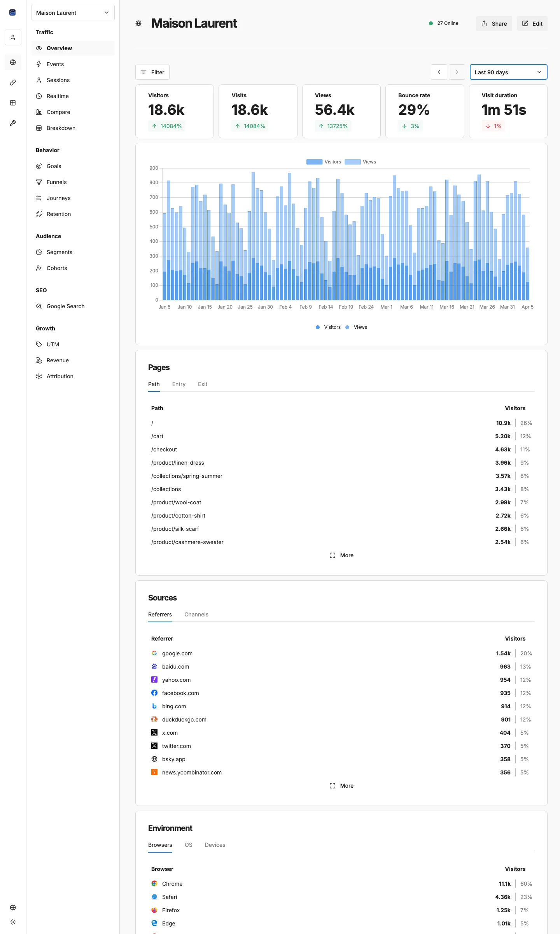Screen dimensions: 560x934
Task: Open Cohorts under Audience
Action: coord(73,268)
